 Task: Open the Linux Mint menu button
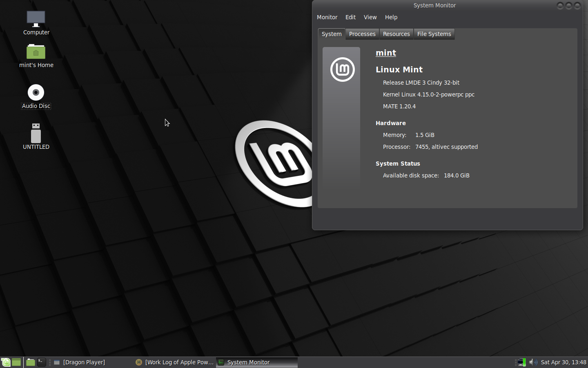coord(6,362)
